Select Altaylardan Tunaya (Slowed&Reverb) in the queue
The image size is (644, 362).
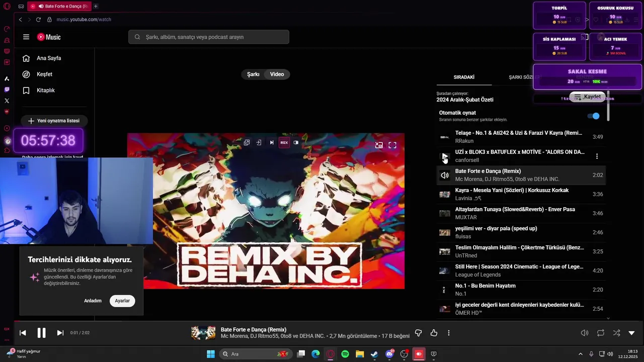click(x=521, y=213)
